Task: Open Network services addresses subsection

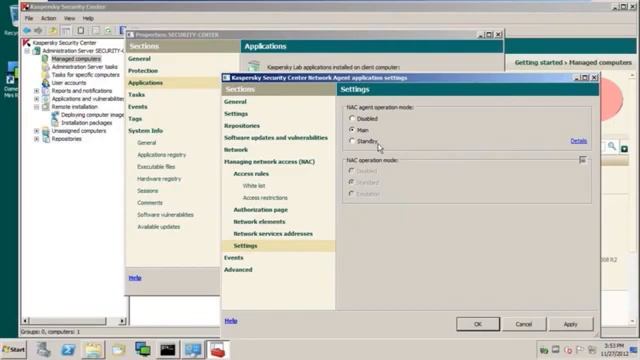Action: (x=273, y=234)
